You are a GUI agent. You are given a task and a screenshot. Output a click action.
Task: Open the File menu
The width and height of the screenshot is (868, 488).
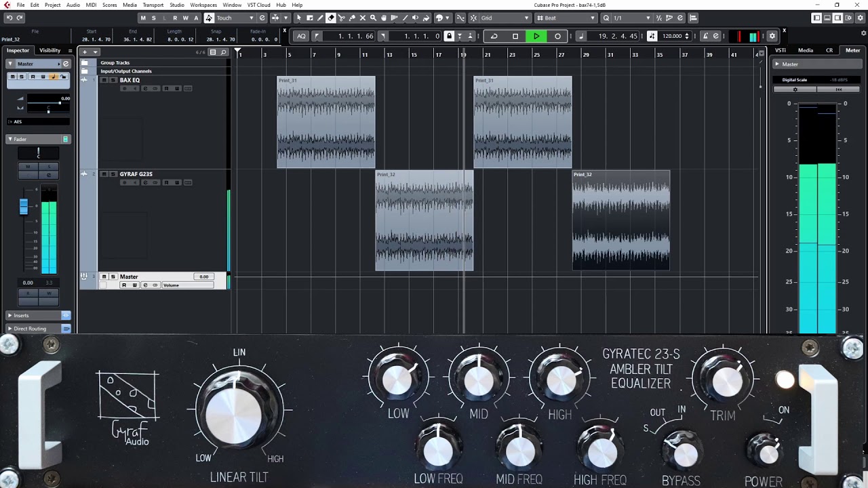click(x=21, y=5)
